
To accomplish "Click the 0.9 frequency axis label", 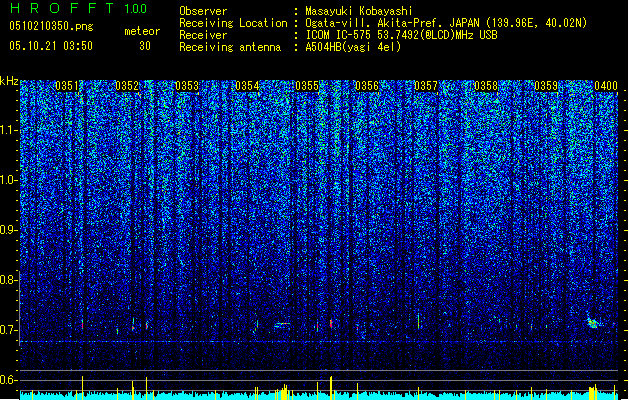I will tap(8, 230).
